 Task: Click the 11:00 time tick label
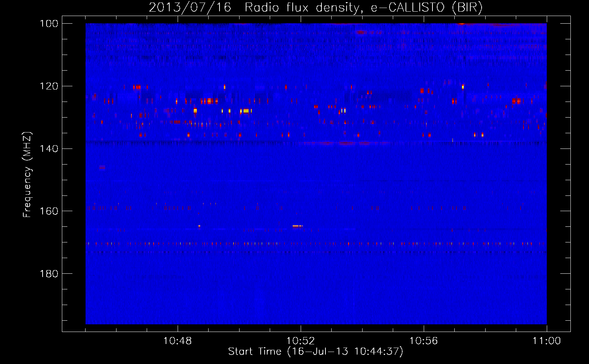[x=547, y=341]
